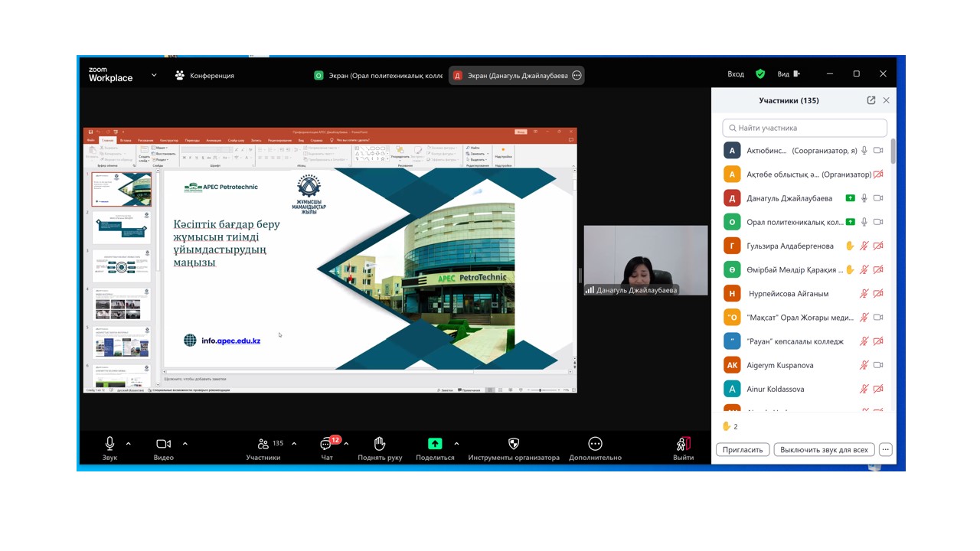Pop out the Participants panel

tap(871, 100)
